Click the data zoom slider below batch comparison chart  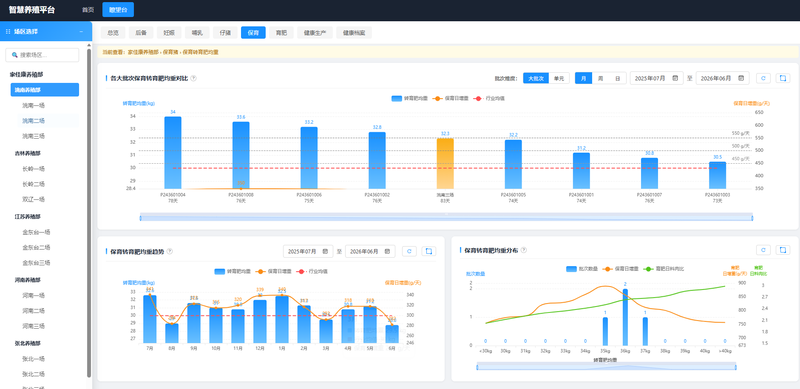446,218
